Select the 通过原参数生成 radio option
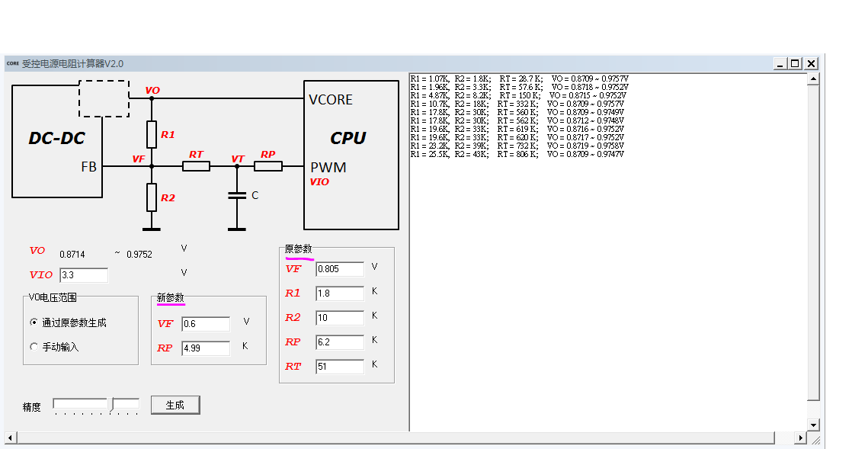 [34, 322]
